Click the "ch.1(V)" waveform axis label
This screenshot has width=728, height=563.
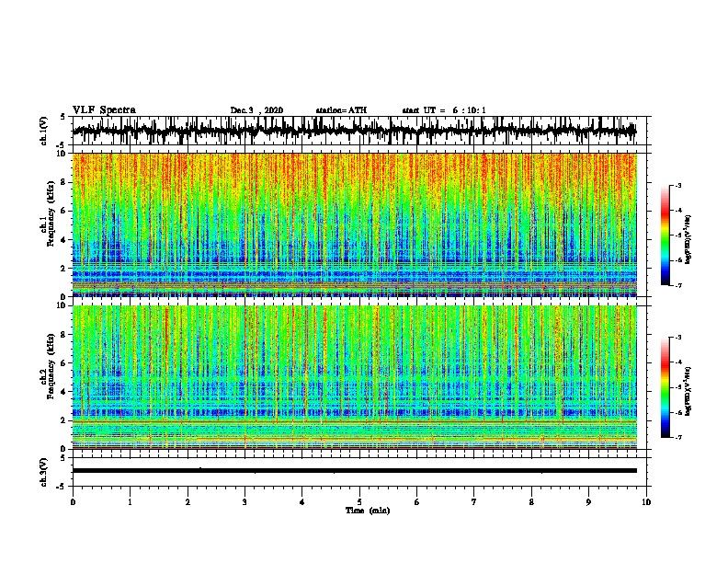(x=43, y=131)
